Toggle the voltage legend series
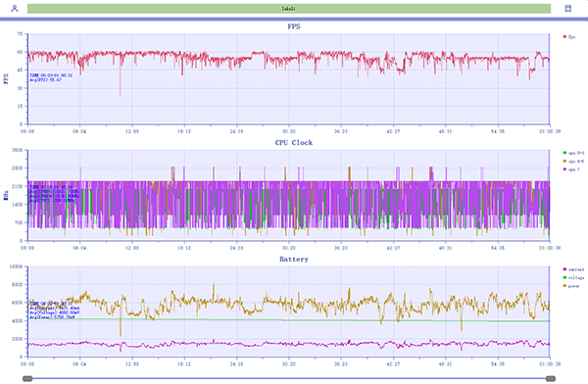This screenshot has height=384, width=588. tap(573, 277)
